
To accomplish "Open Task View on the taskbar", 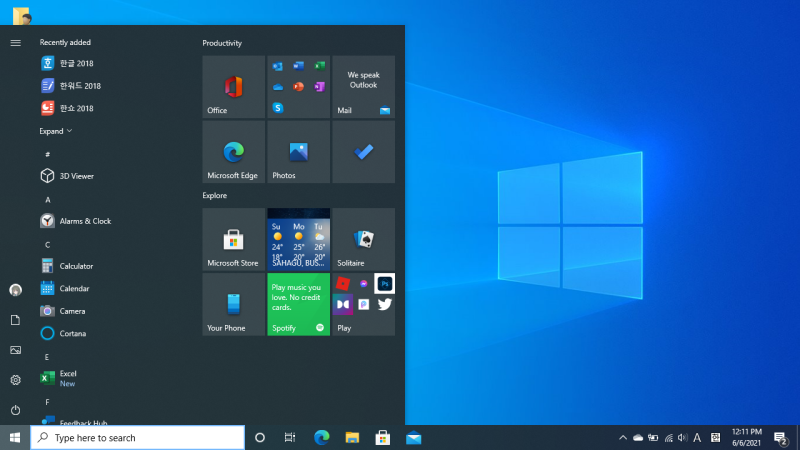I will 290,438.
